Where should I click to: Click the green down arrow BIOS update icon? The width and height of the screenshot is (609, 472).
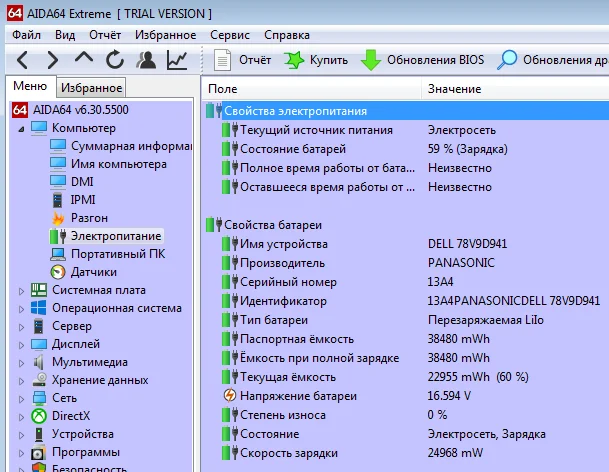coord(371,60)
